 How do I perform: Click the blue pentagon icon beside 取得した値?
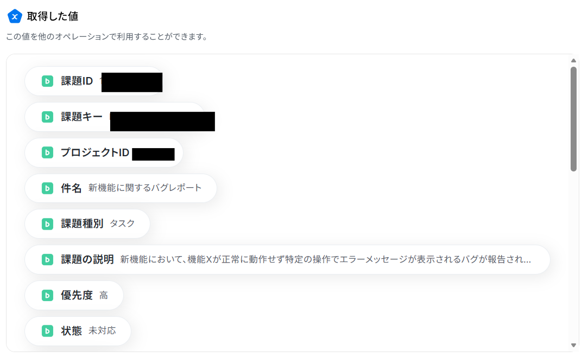(15, 16)
